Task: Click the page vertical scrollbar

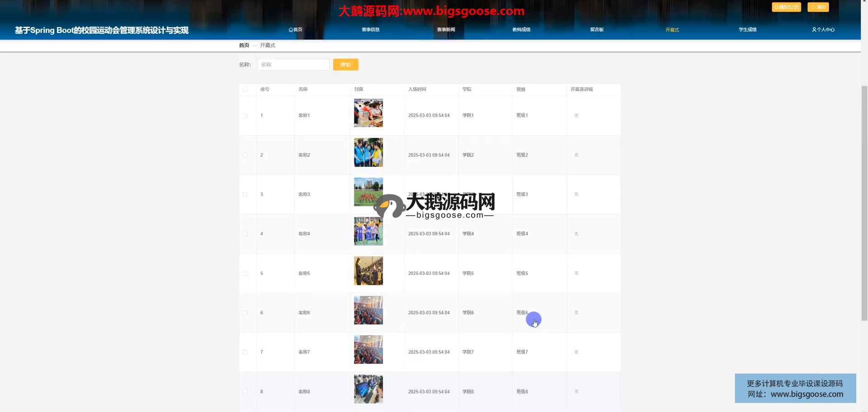Action: 864,204
